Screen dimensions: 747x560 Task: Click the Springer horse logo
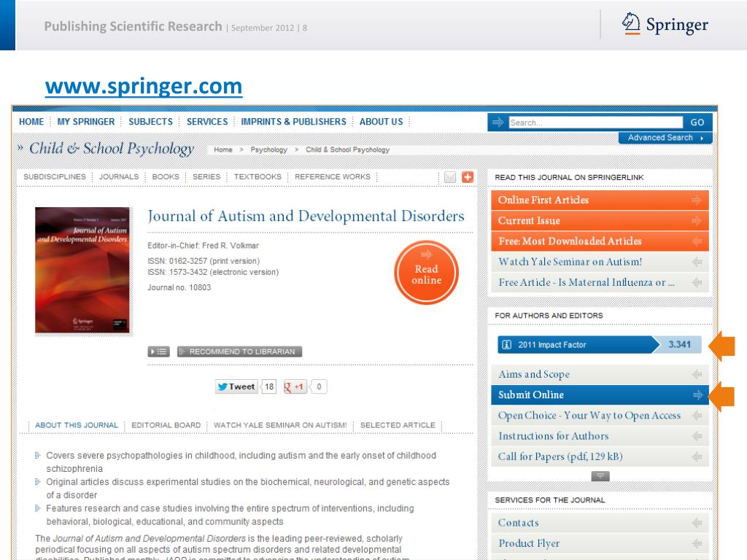click(631, 23)
